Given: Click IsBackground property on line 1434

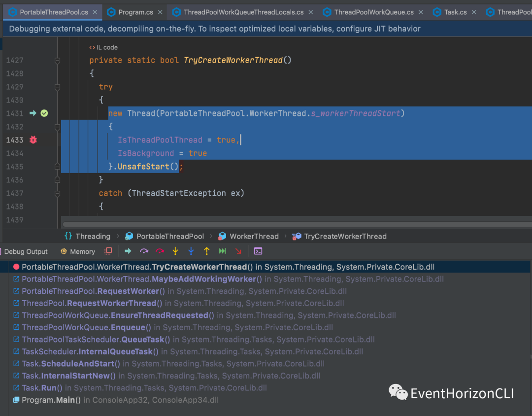Looking at the screenshot, I should click(x=146, y=153).
